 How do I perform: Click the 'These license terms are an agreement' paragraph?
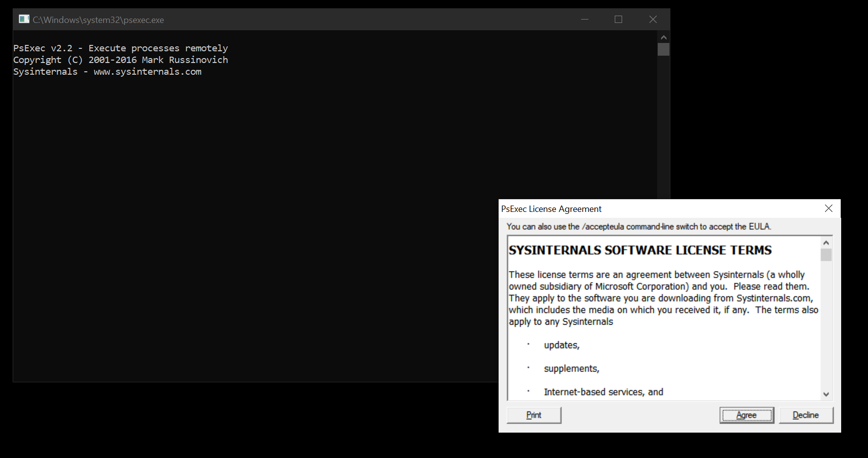(664, 298)
